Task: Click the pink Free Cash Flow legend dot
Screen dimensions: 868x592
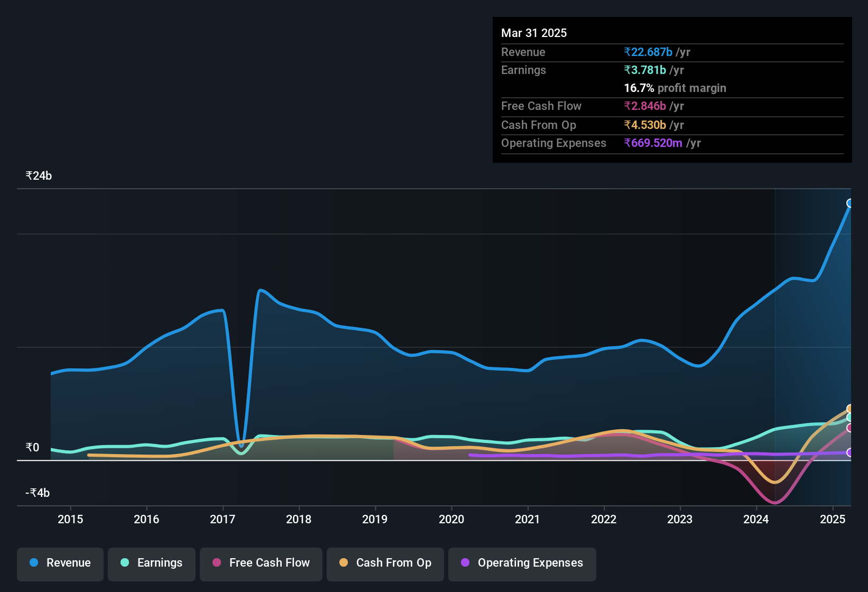Action: click(x=217, y=562)
